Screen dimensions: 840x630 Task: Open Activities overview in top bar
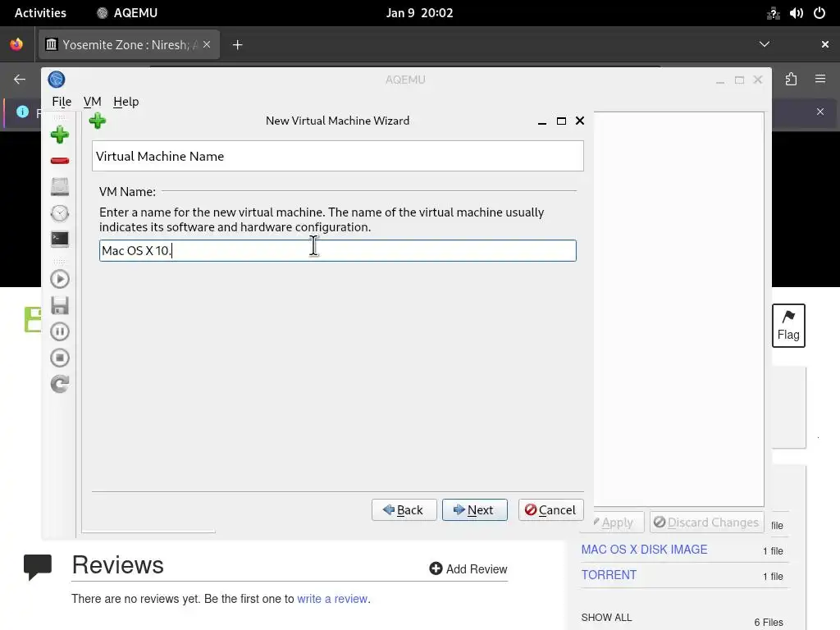point(40,13)
